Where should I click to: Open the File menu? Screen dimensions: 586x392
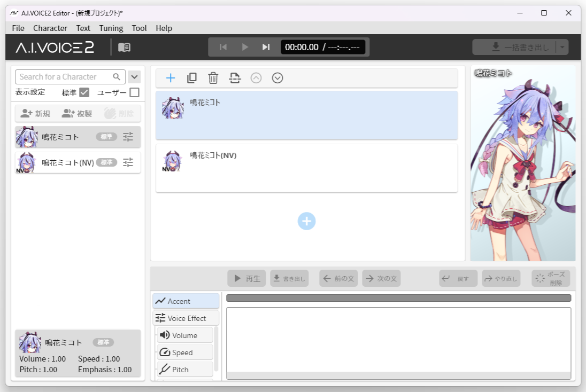[x=18, y=28]
